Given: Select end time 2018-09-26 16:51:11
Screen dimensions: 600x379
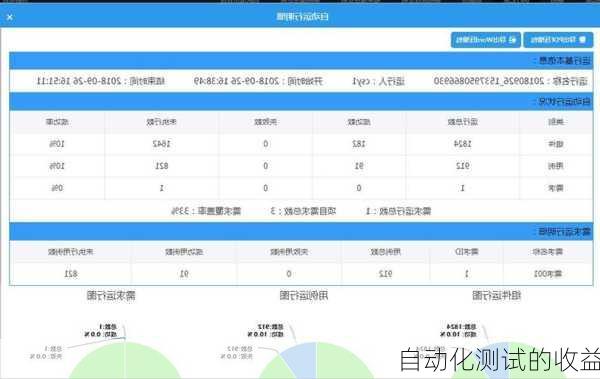Looking at the screenshot, I should (x=78, y=81).
